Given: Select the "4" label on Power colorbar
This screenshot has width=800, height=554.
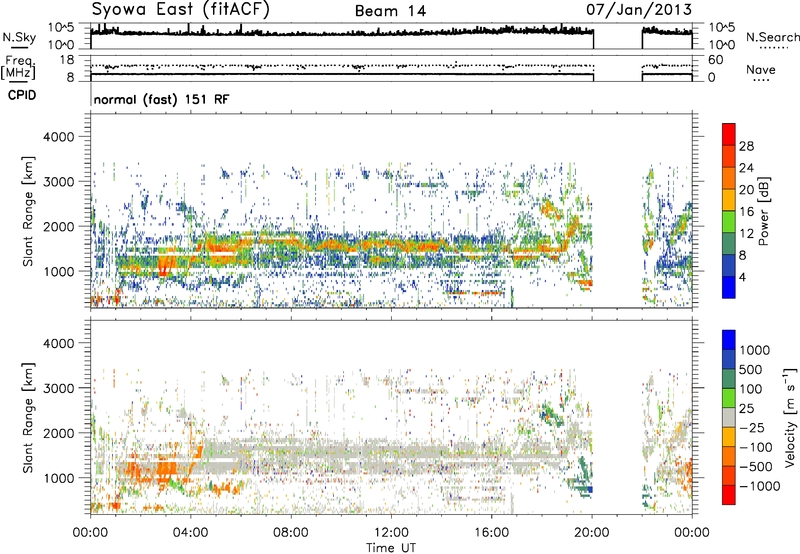Looking at the screenshot, I should [x=743, y=277].
